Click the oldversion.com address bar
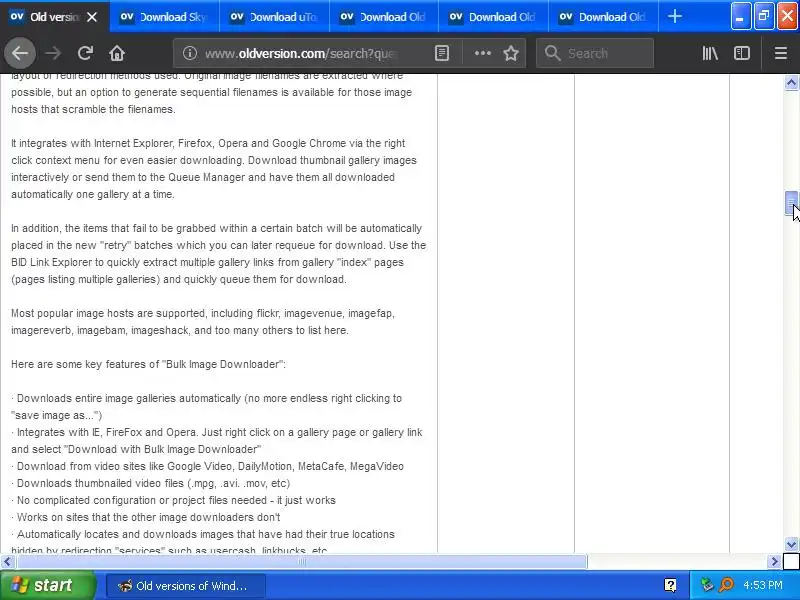 tap(301, 53)
